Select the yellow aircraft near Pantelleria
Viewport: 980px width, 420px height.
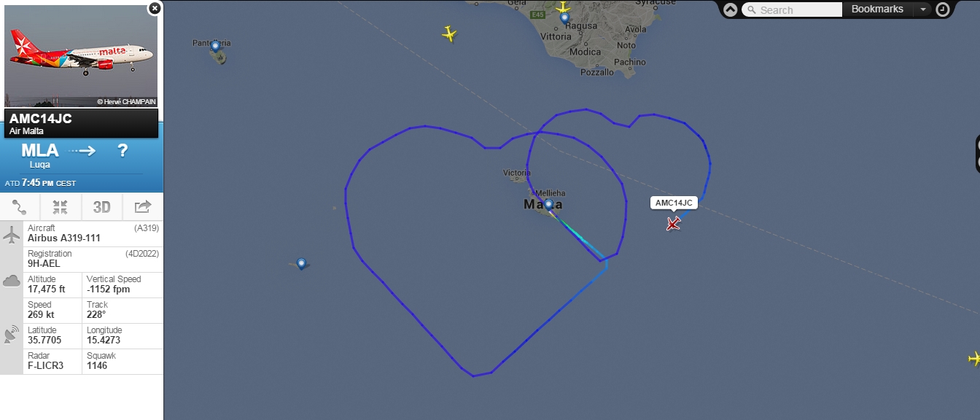[449, 34]
